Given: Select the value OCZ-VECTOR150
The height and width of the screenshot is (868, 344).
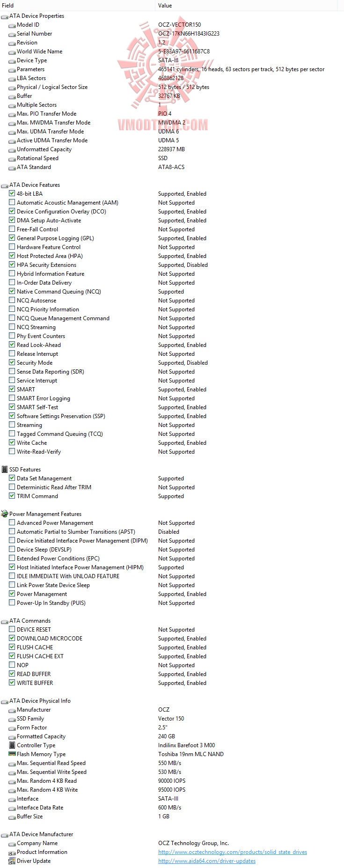Looking at the screenshot, I should [180, 25].
